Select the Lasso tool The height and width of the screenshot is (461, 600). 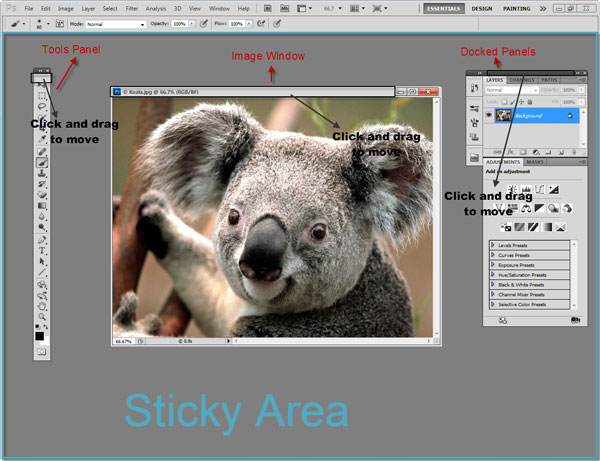[x=42, y=105]
